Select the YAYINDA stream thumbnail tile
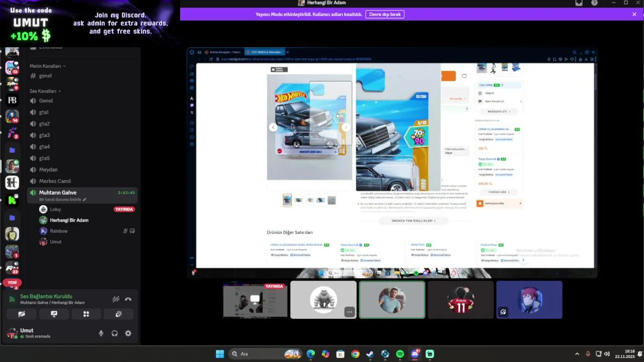This screenshot has width=644, height=362. pos(255,300)
